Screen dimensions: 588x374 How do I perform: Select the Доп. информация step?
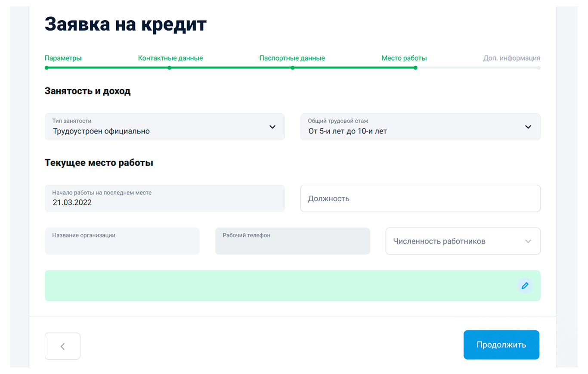(512, 58)
